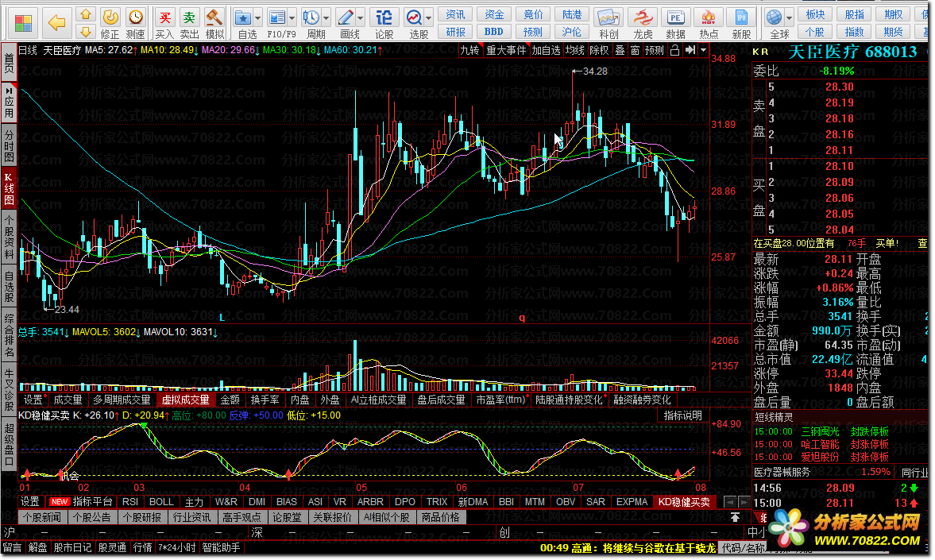Open the 修正 refresh tool

pos(110,24)
